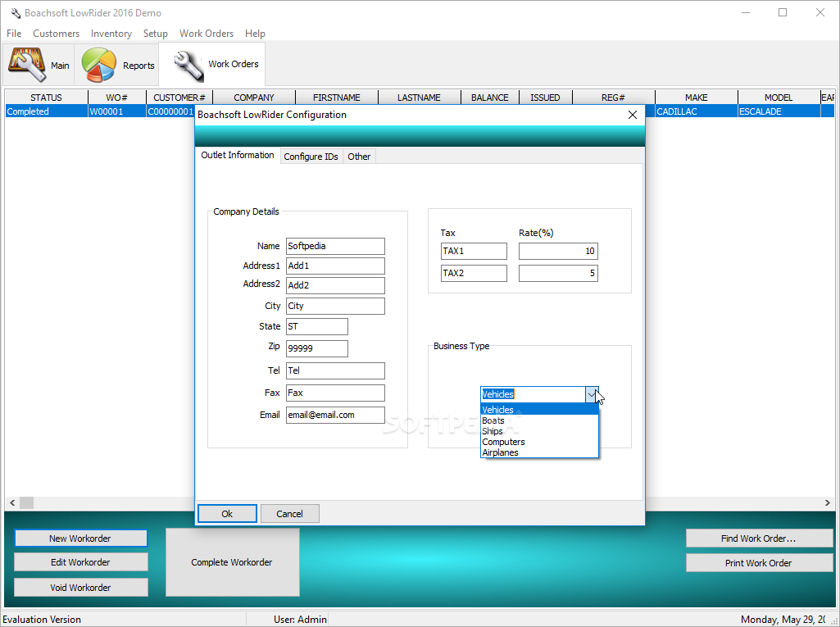840x627 pixels.
Task: Open the Setup menu
Action: [x=156, y=34]
